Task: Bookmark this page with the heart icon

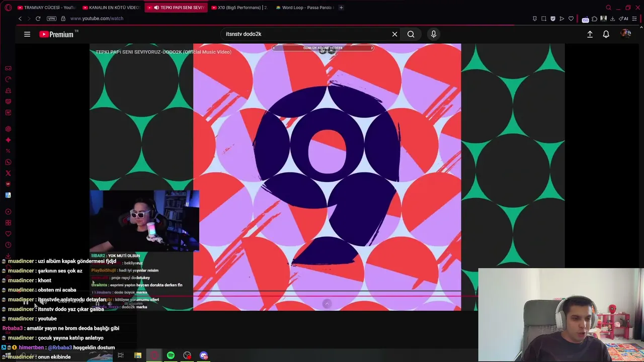Action: point(571,19)
